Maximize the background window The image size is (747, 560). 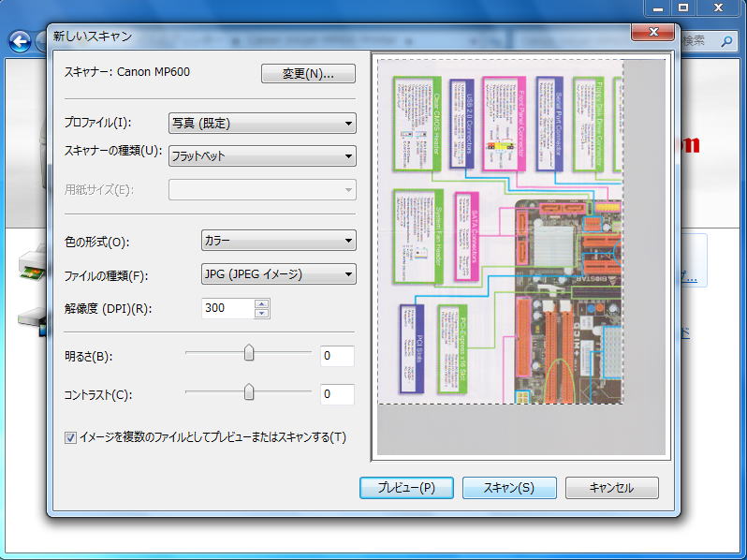(x=683, y=8)
